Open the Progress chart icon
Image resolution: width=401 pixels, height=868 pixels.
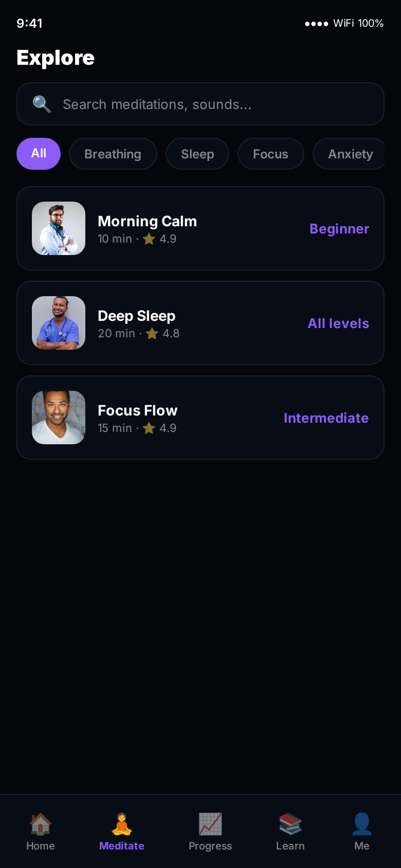[210, 824]
